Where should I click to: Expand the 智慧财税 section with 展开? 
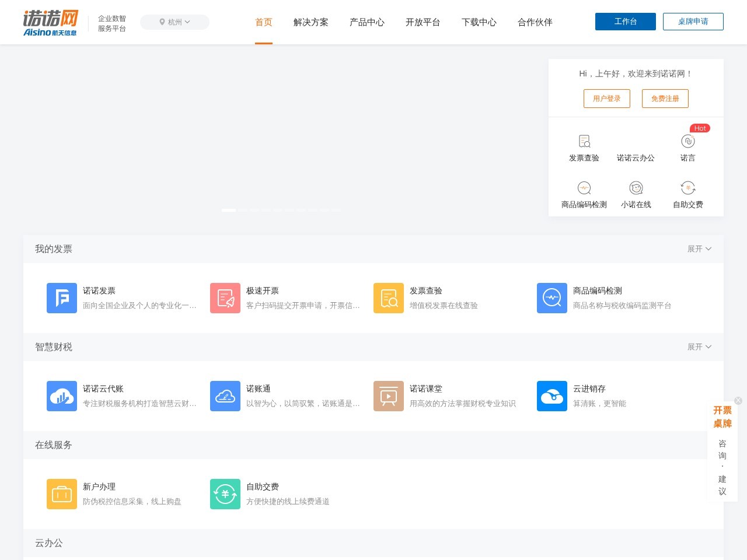(699, 347)
